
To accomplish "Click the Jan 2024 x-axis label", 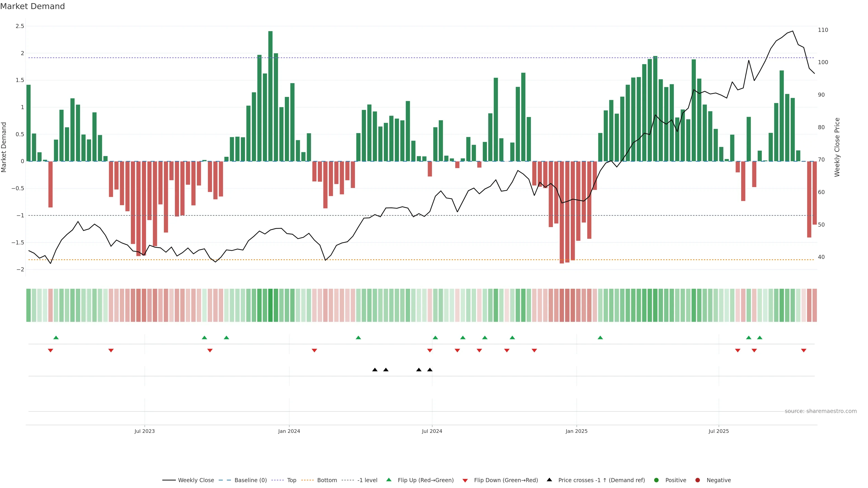I will click(289, 431).
